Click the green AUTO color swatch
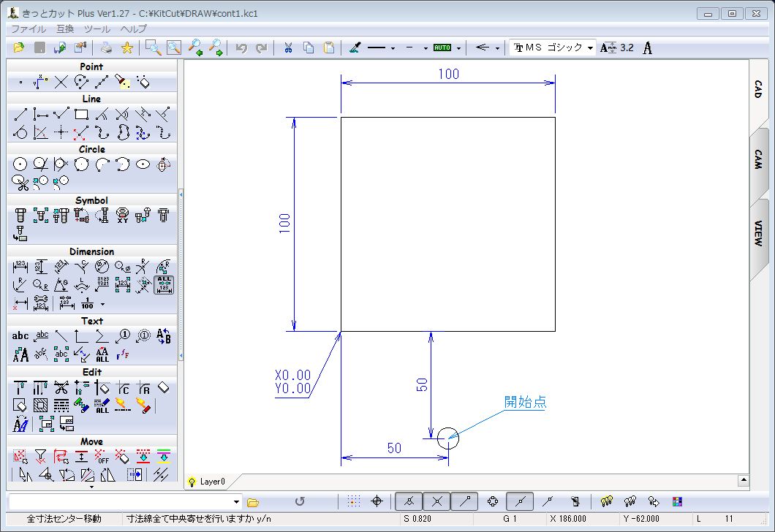This screenshot has height=532, width=775. pos(442,48)
